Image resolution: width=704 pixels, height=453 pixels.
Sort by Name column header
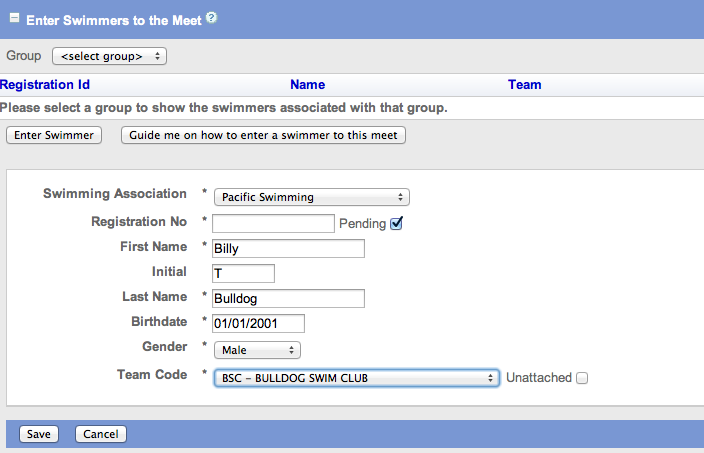point(307,85)
